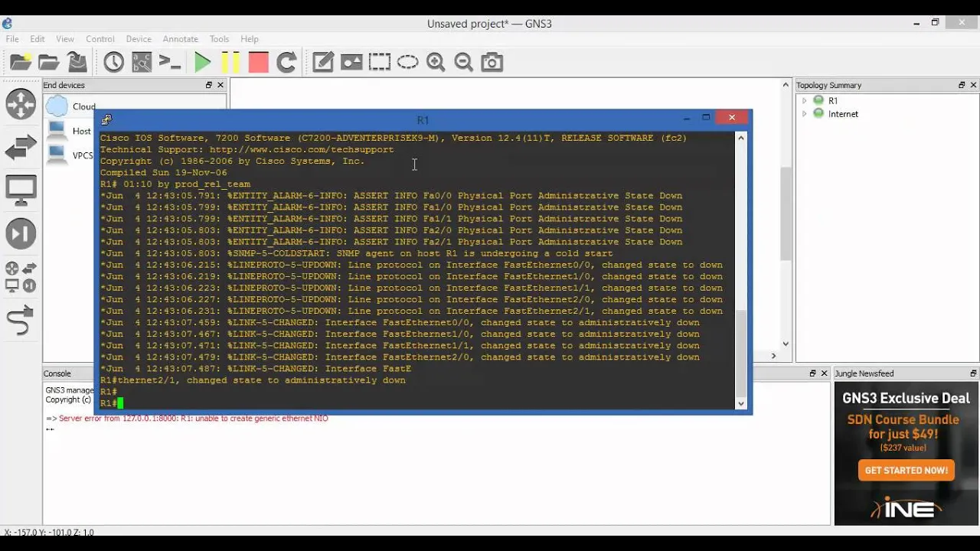Reload all devices icon
This screenshot has height=551, width=980.
point(286,62)
